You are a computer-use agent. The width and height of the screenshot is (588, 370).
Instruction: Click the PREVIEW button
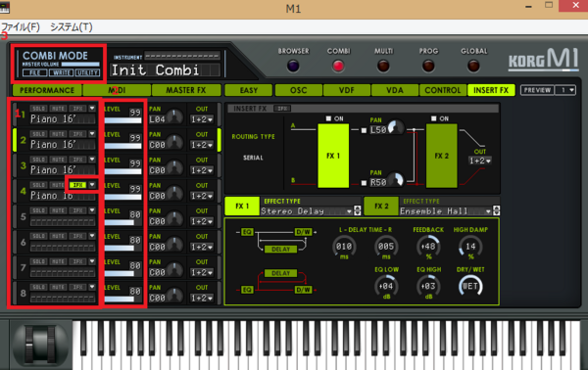point(537,90)
